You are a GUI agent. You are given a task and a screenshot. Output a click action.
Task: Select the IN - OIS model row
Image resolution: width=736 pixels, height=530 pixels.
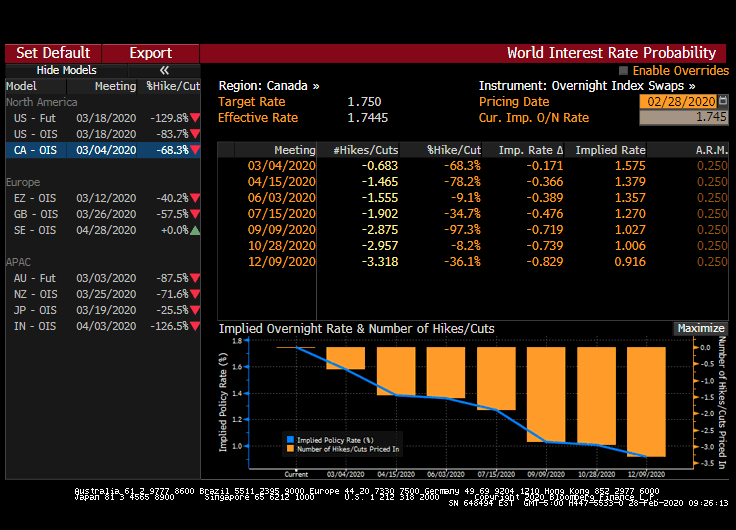(103, 326)
